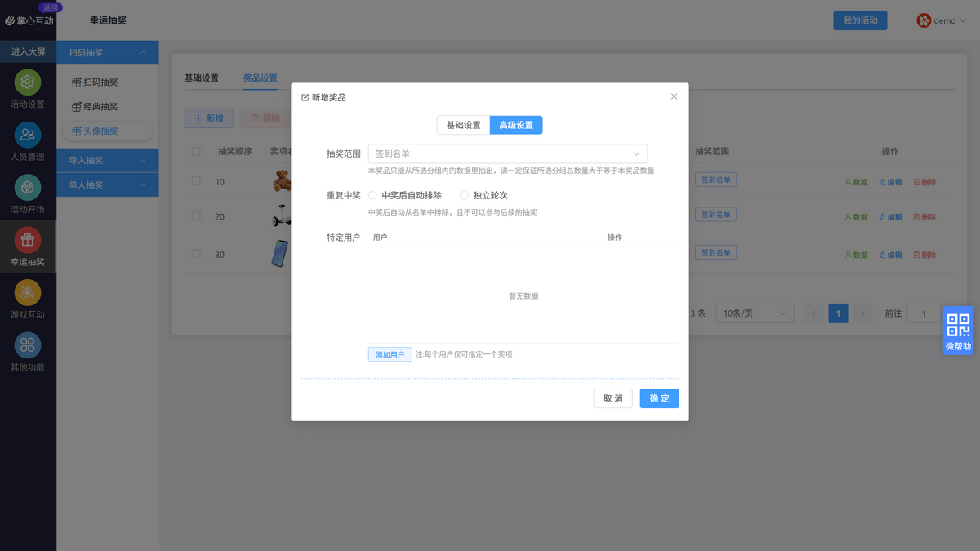This screenshot has height=551, width=980.
Task: Click the 进入大屏 button
Action: pos(28,51)
